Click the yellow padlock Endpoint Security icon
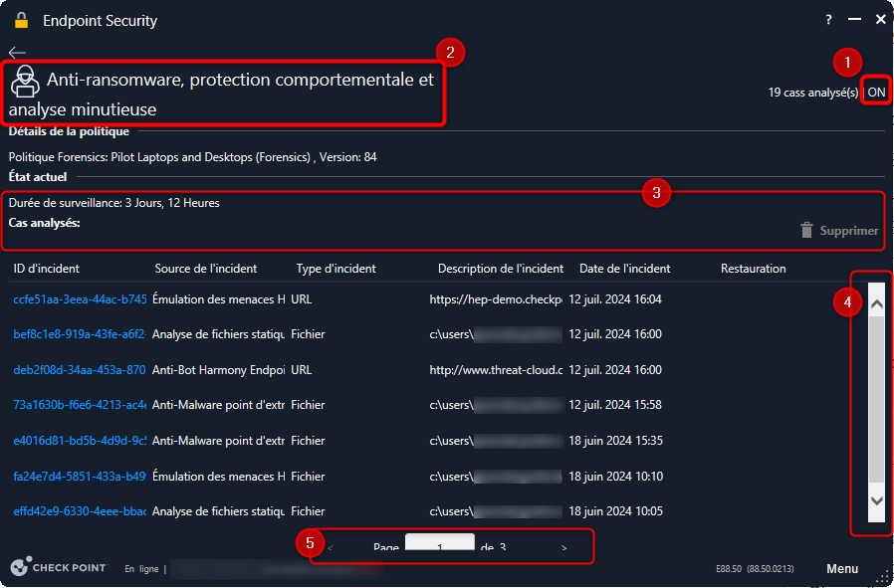 point(21,20)
